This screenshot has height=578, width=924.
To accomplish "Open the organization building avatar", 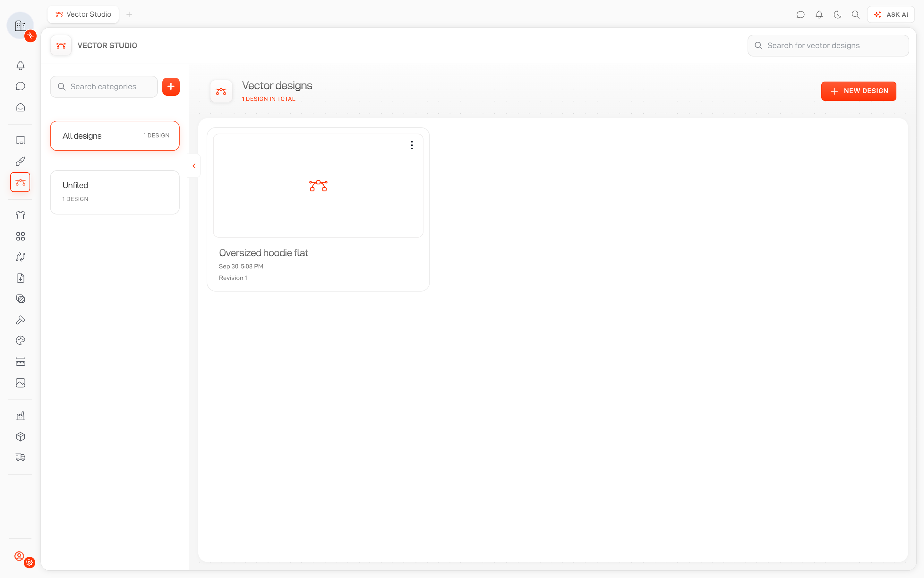I will [20, 25].
